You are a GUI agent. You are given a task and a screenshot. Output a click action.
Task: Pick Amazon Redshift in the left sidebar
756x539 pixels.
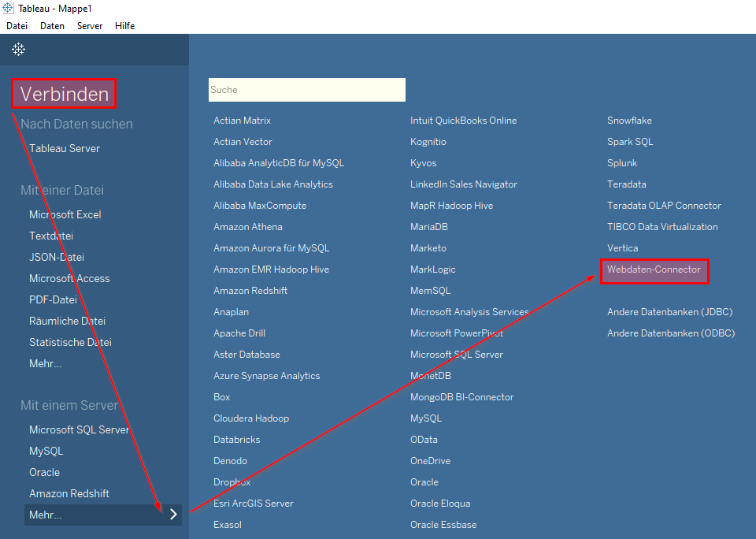click(x=69, y=493)
